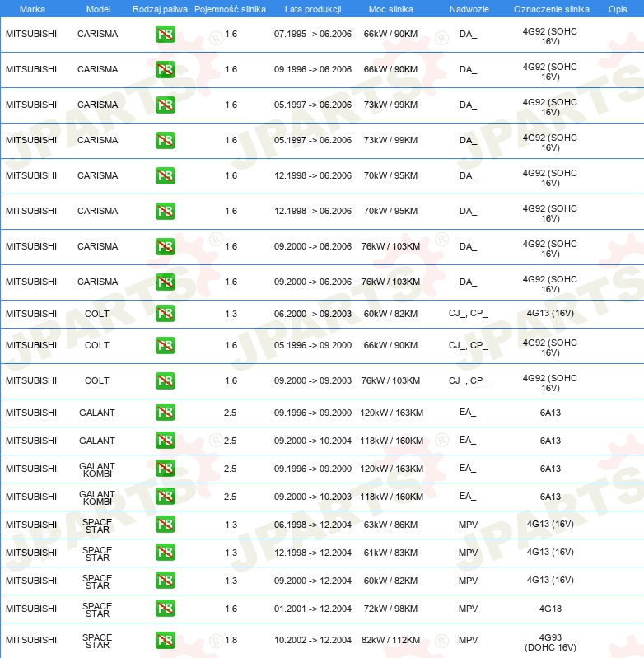
Task: Click fuel icon in Galant 120kW sedan row
Action: 166,413
